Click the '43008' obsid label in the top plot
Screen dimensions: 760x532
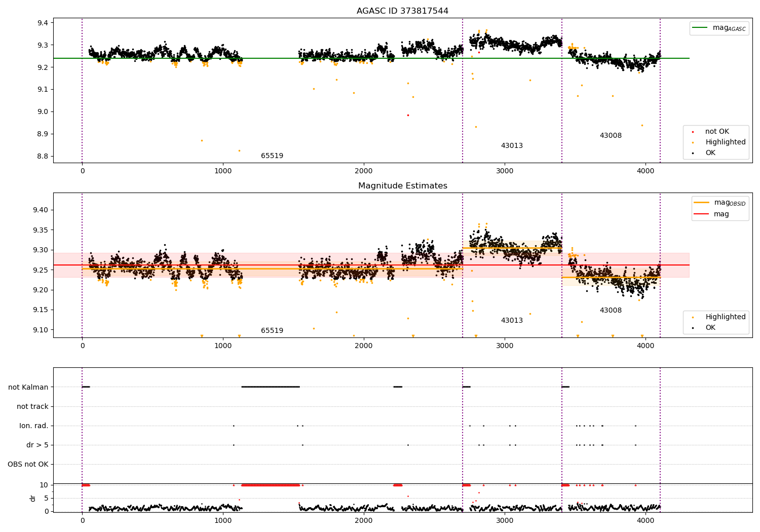click(611, 136)
